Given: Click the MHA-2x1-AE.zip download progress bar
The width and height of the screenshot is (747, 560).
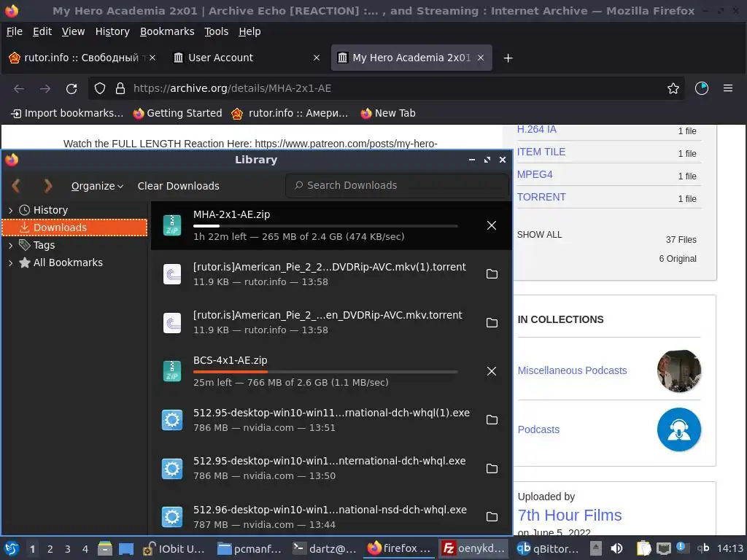Looking at the screenshot, I should click(325, 226).
